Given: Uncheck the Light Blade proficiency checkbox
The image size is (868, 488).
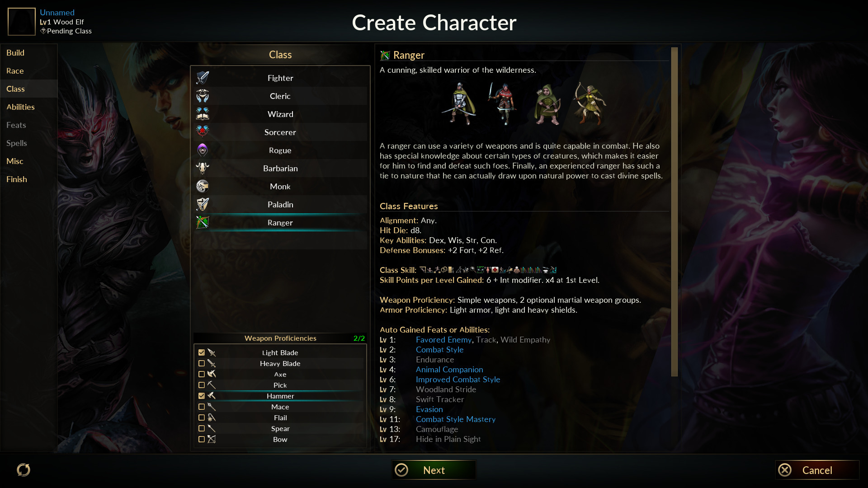Looking at the screenshot, I should pyautogui.click(x=202, y=352).
